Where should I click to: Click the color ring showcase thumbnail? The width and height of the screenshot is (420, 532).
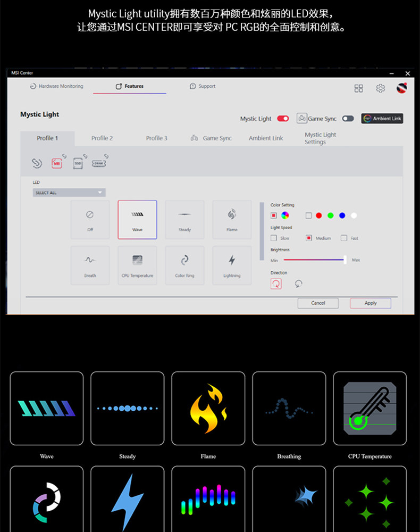point(47,499)
